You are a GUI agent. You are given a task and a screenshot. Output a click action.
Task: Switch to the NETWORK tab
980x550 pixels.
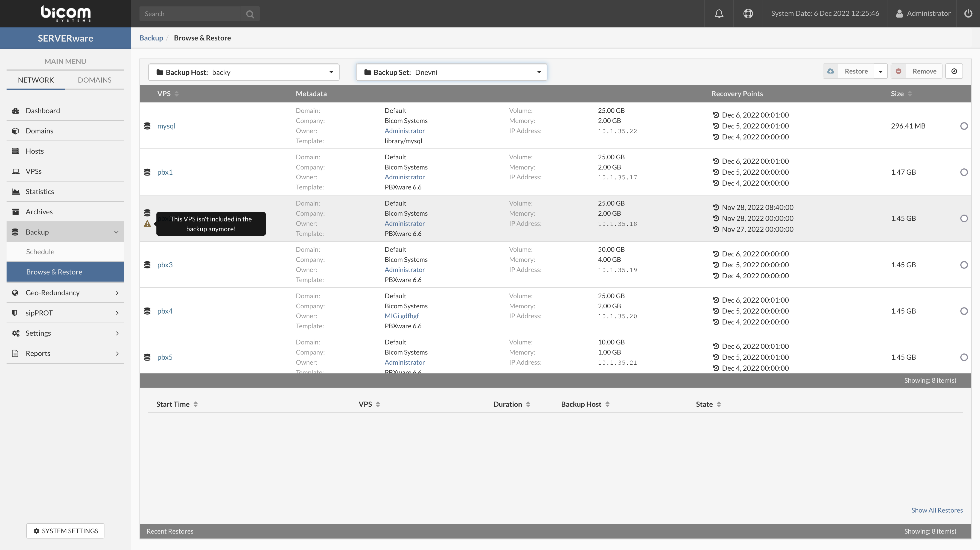pyautogui.click(x=35, y=80)
